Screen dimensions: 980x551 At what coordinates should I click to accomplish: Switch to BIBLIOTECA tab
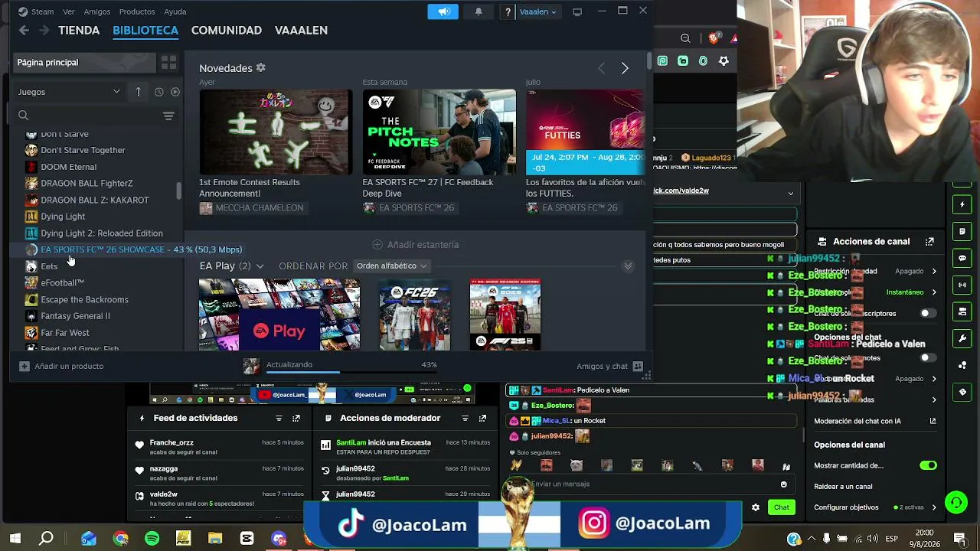145,31
